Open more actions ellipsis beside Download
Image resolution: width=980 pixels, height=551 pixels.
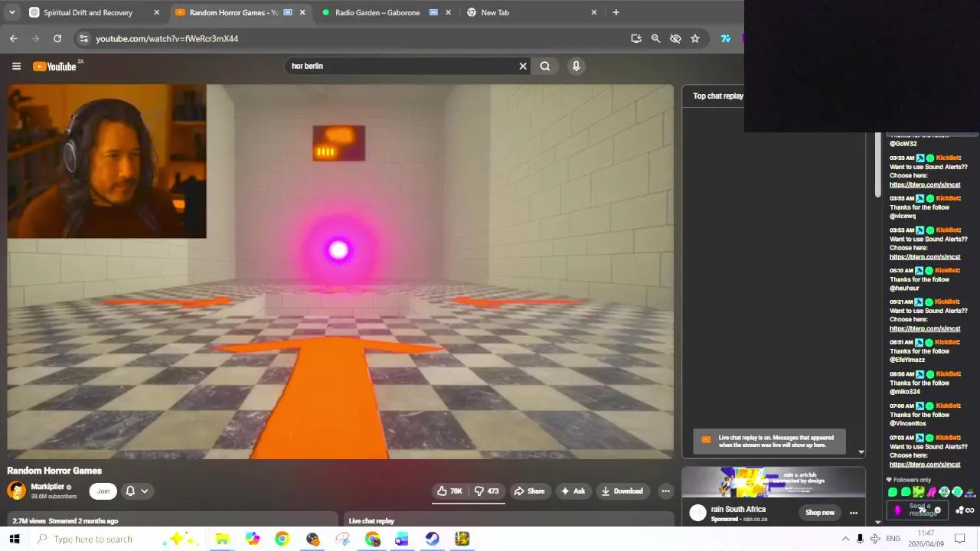[x=665, y=491]
